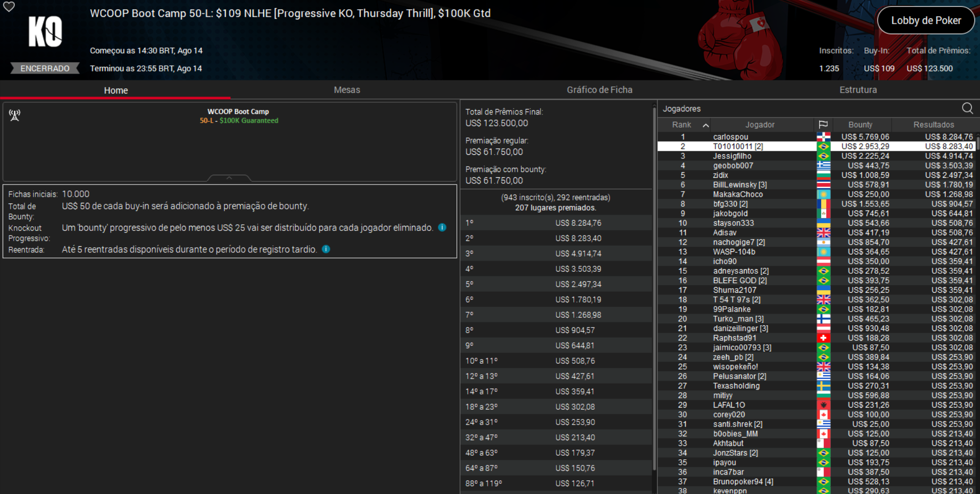Select player row BLEFE GOD [2]
The height and width of the screenshot is (494, 980).
pos(816,280)
